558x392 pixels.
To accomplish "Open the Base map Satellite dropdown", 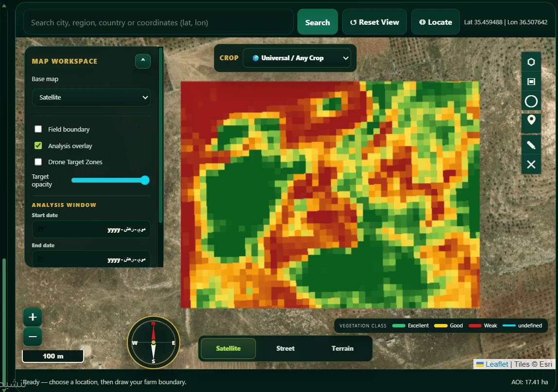I will pyautogui.click(x=91, y=98).
